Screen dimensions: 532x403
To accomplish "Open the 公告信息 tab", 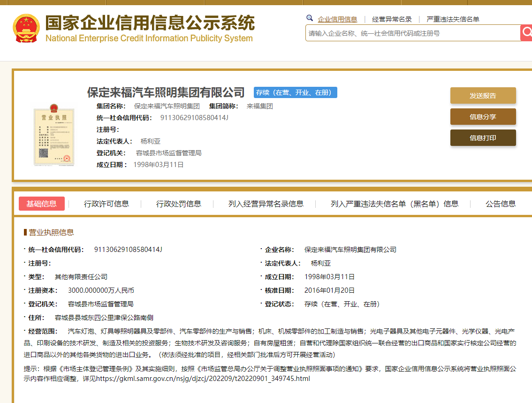I will click(501, 204).
